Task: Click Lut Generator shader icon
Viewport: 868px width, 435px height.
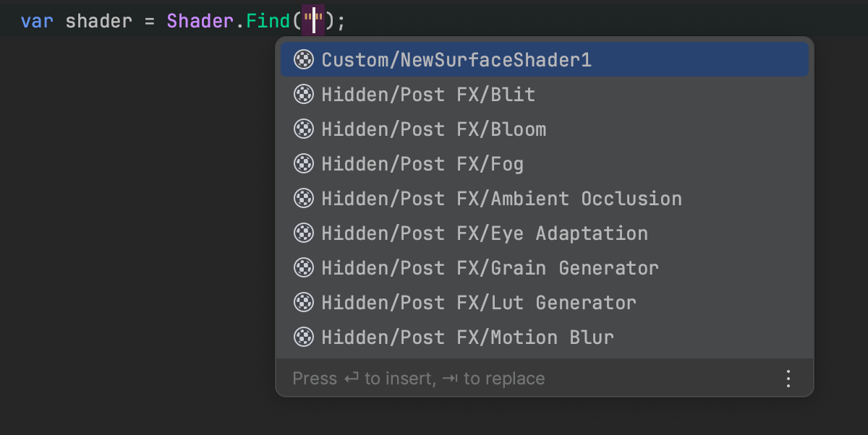Action: point(304,303)
